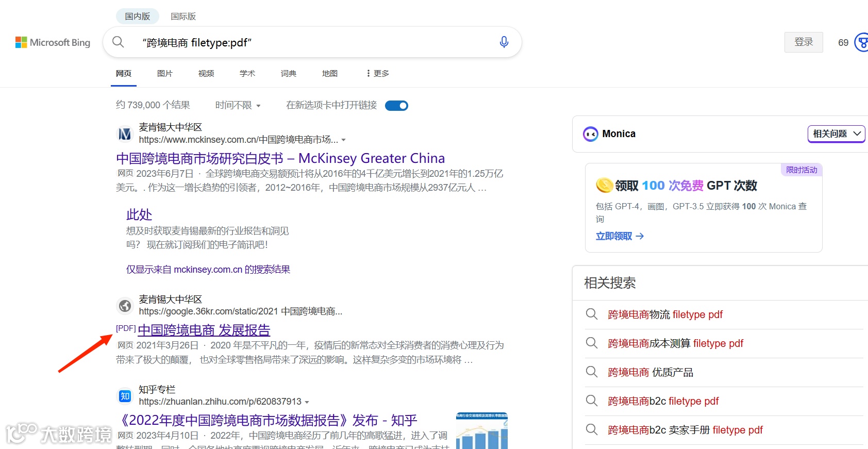
Task: Open the PDF 中国跨境电商 发展报告 result
Action: (x=204, y=330)
